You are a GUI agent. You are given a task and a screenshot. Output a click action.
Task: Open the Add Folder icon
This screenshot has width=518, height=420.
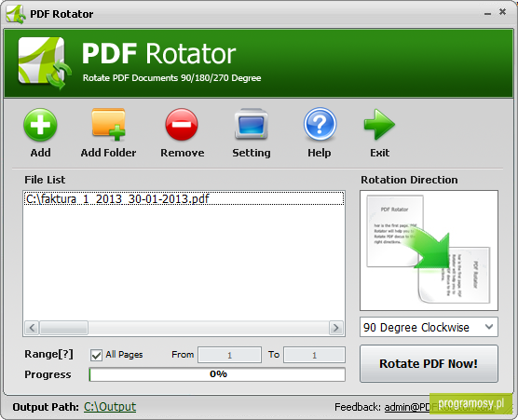coord(108,125)
